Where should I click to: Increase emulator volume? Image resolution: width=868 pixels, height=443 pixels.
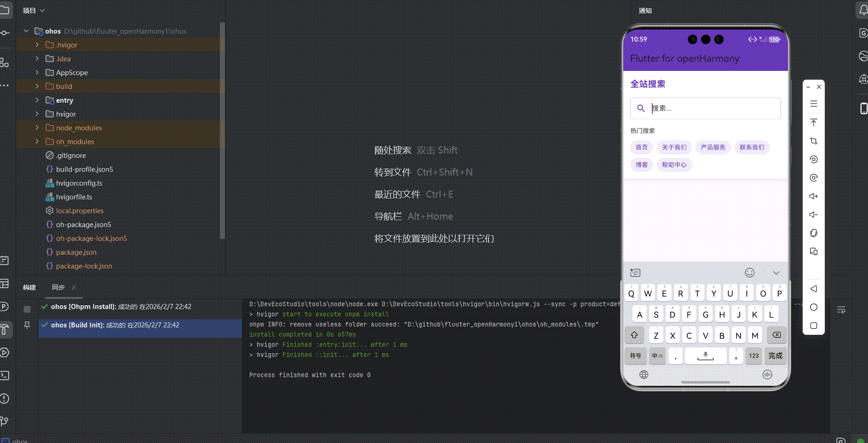click(x=814, y=196)
